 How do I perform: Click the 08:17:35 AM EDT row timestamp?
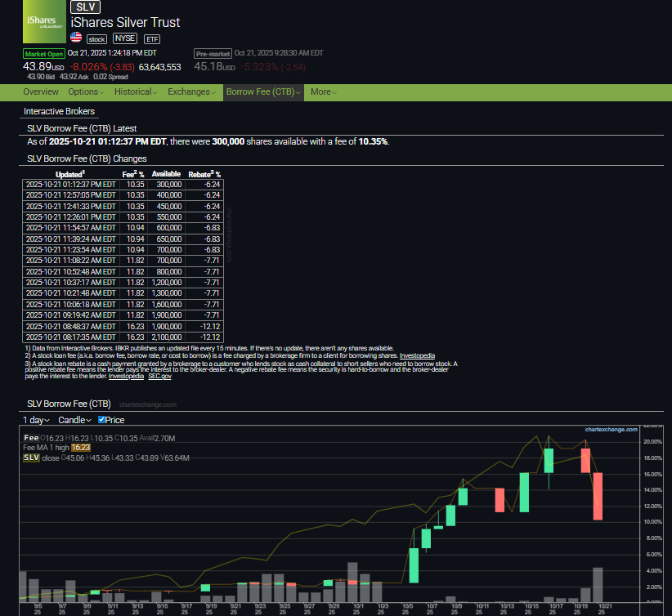coord(70,337)
